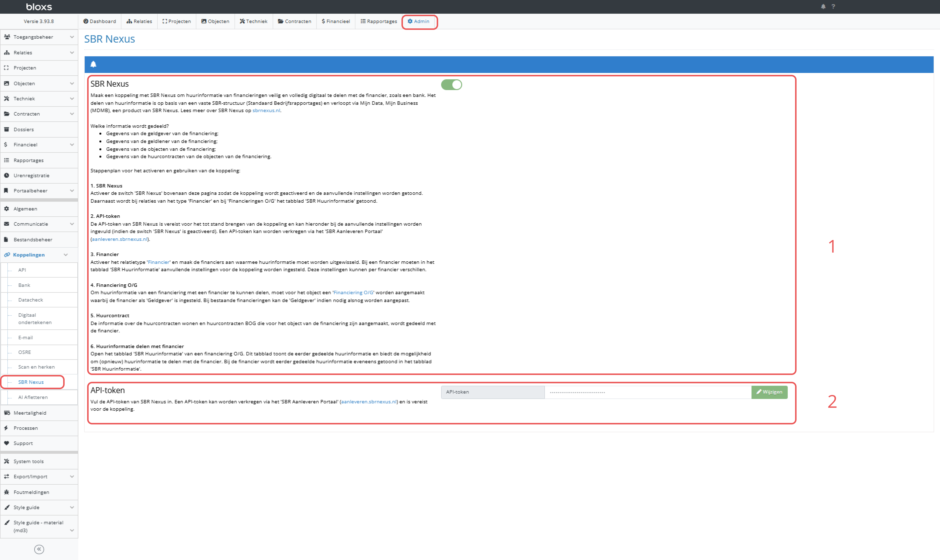This screenshot has width=940, height=560.
Task: Click the bell icon in blue banner
Action: point(93,64)
